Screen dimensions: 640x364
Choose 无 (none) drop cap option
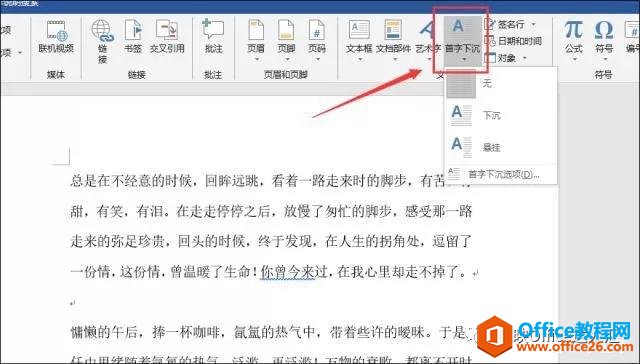click(501, 84)
